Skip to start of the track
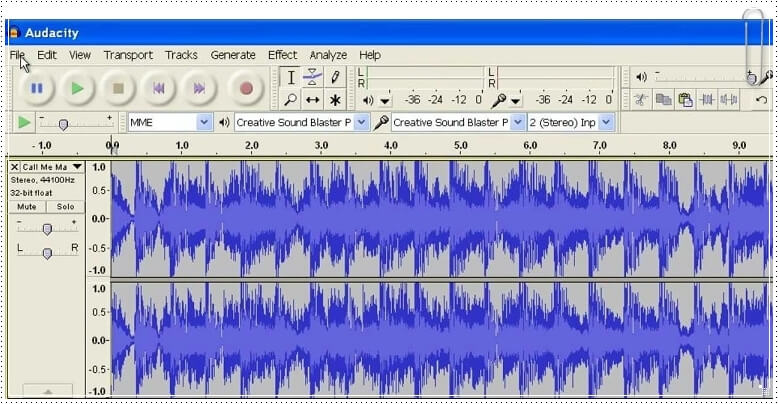The width and height of the screenshot is (778, 404). pyautogui.click(x=159, y=88)
